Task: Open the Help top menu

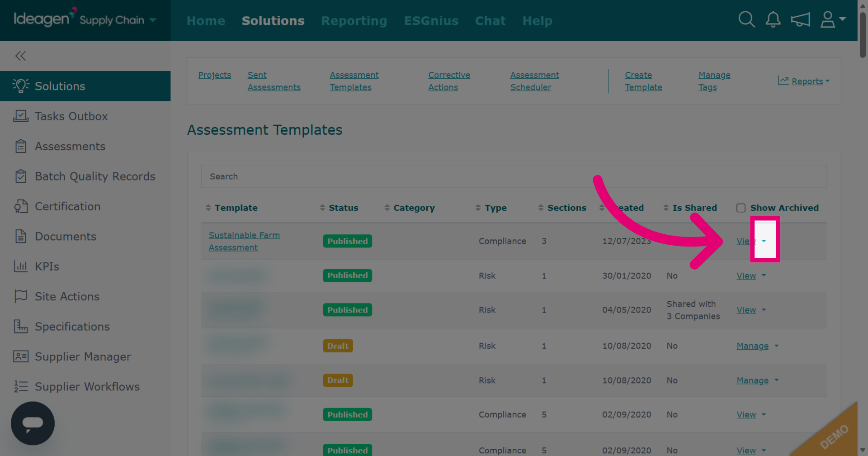Action: (x=538, y=21)
